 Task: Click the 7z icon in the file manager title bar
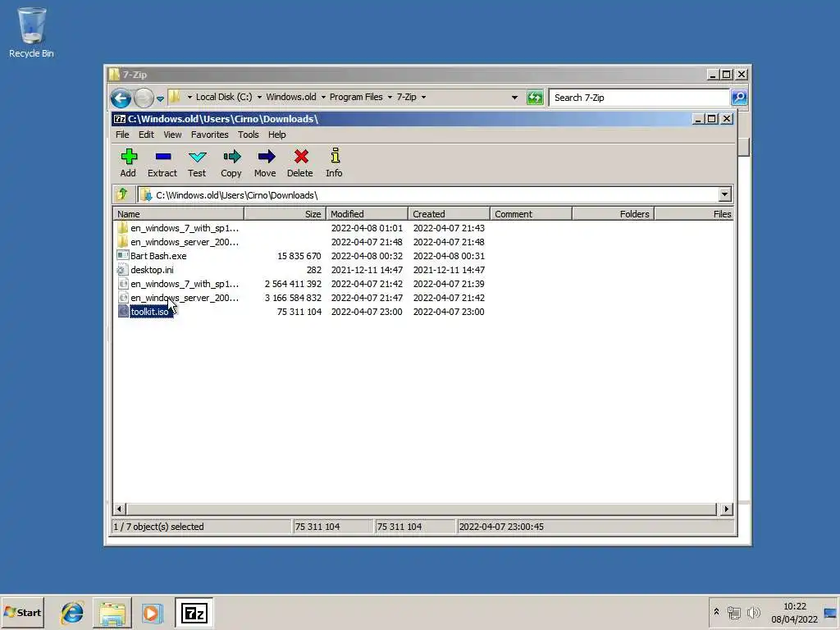pos(120,119)
